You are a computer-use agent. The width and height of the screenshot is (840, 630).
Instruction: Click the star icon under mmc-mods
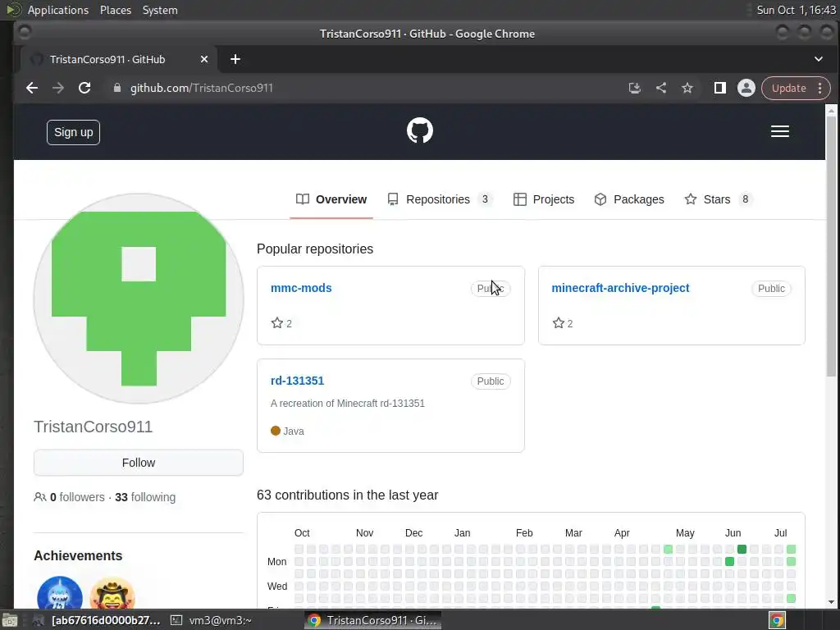[x=277, y=323]
